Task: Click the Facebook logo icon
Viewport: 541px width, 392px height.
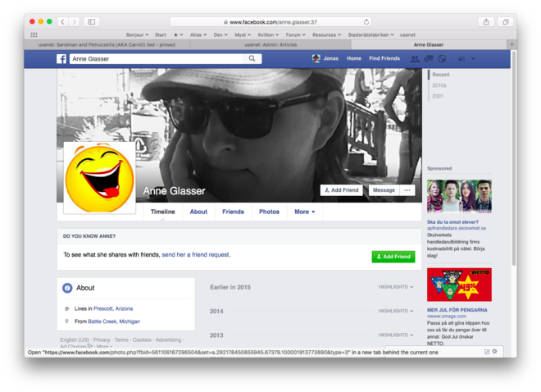Action: [x=61, y=59]
